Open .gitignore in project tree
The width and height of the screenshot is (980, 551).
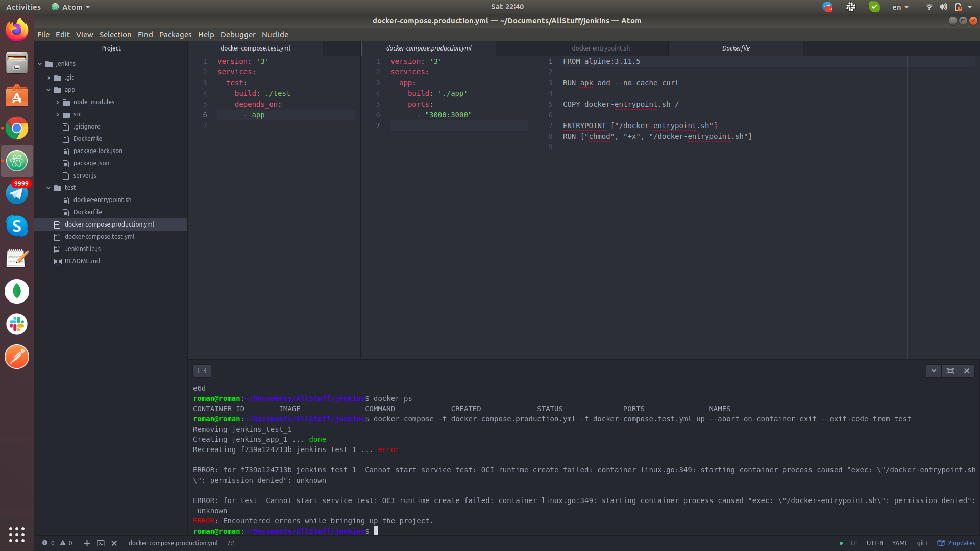click(87, 127)
